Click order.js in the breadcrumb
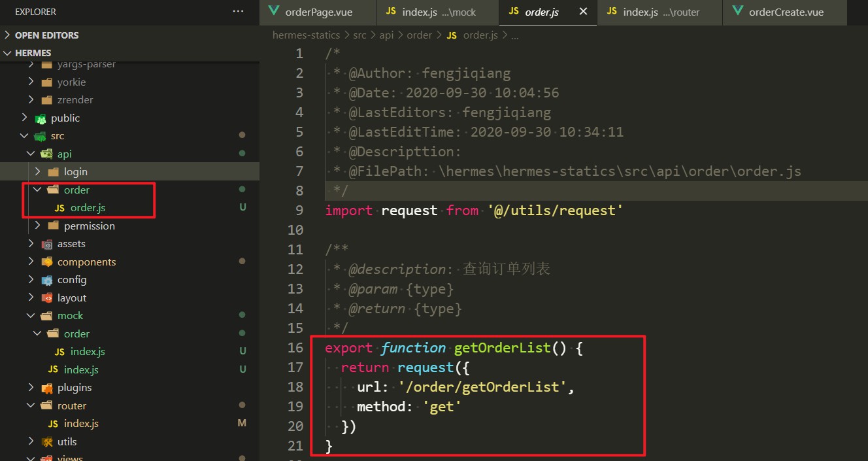 480,35
